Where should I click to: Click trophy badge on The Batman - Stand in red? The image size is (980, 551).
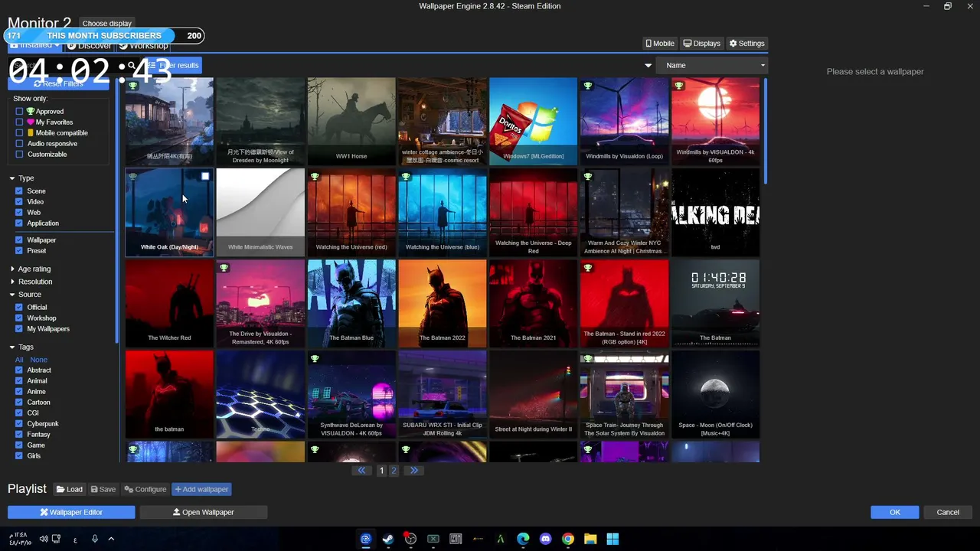(x=588, y=268)
